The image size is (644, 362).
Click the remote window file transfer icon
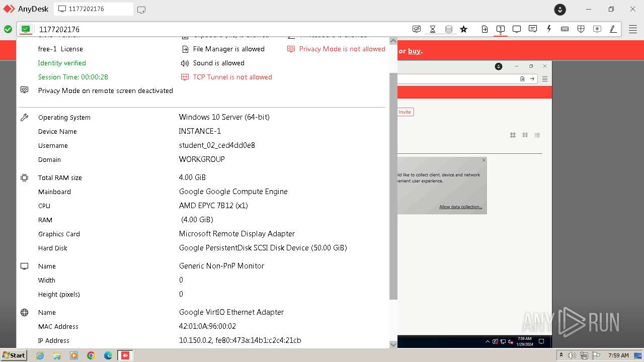522,79
